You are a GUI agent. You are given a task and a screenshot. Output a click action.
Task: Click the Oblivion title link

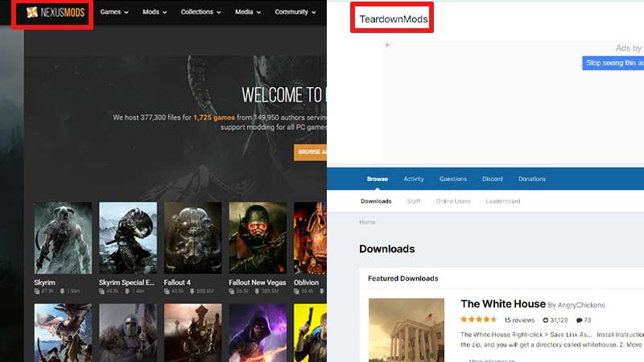point(306,282)
